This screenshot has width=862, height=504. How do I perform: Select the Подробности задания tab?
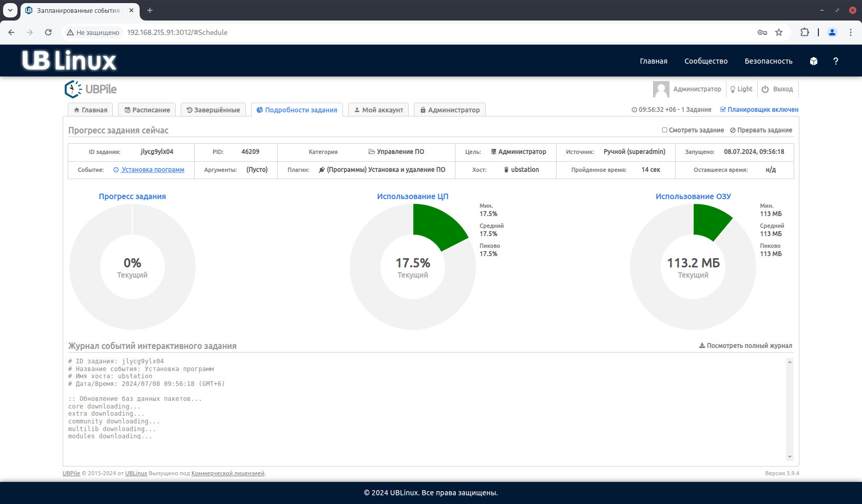pyautogui.click(x=297, y=110)
